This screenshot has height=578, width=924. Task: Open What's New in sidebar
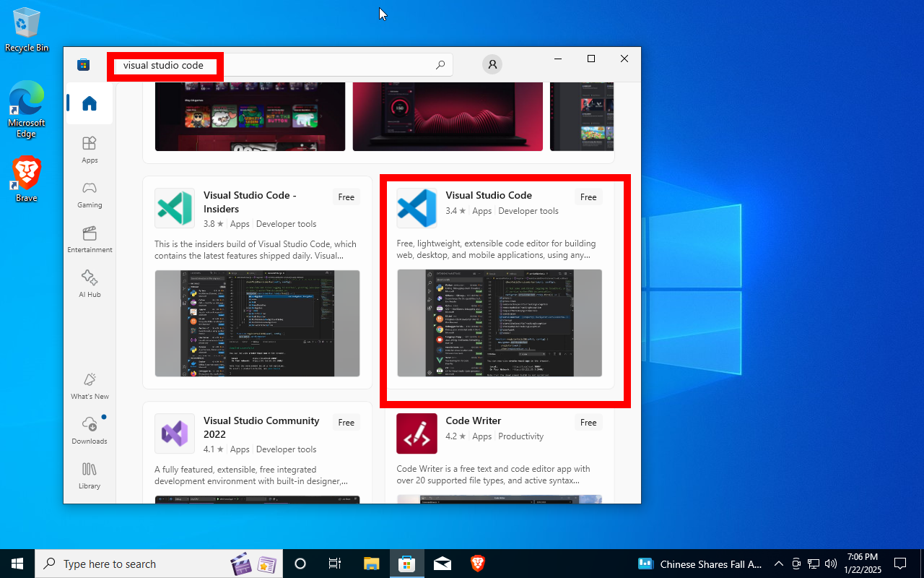click(x=90, y=386)
